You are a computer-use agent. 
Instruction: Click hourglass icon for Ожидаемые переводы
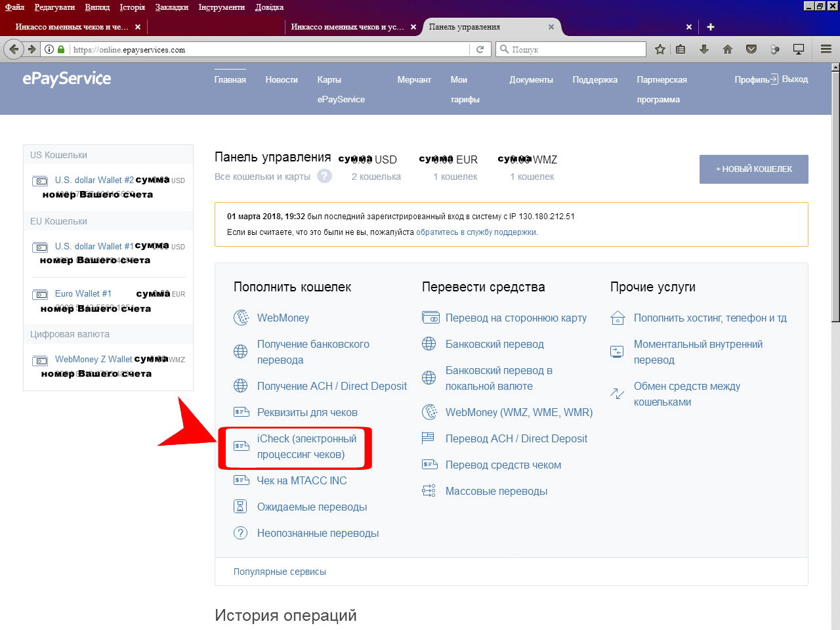pyautogui.click(x=241, y=507)
